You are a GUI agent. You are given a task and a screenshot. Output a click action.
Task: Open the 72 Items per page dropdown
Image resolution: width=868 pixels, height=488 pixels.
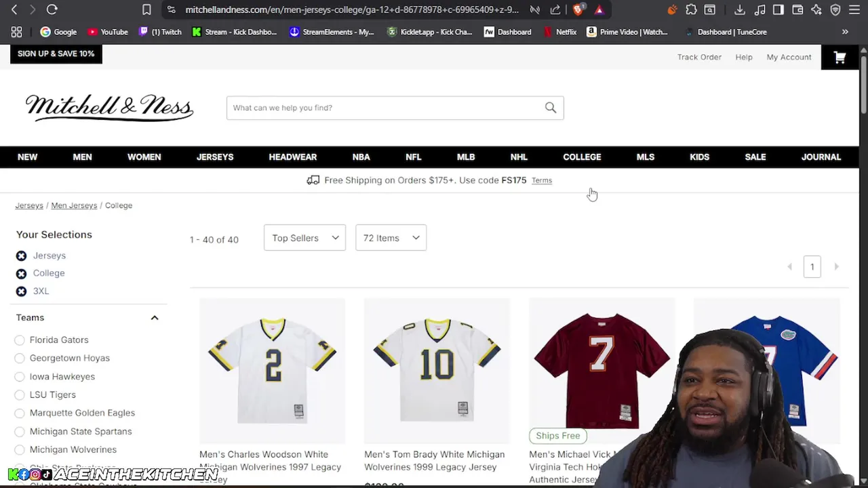(x=391, y=238)
